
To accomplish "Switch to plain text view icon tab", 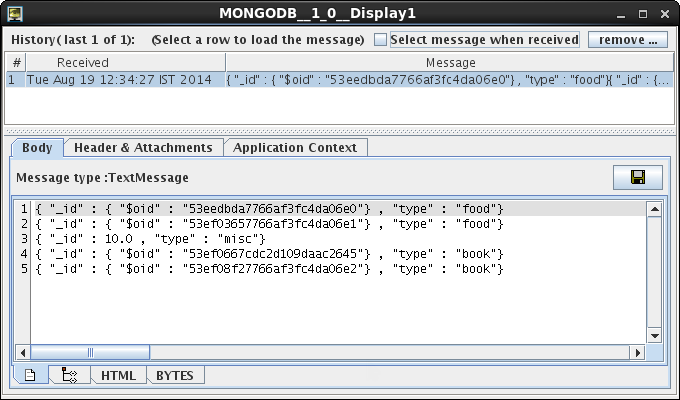I will pyautogui.click(x=30, y=375).
